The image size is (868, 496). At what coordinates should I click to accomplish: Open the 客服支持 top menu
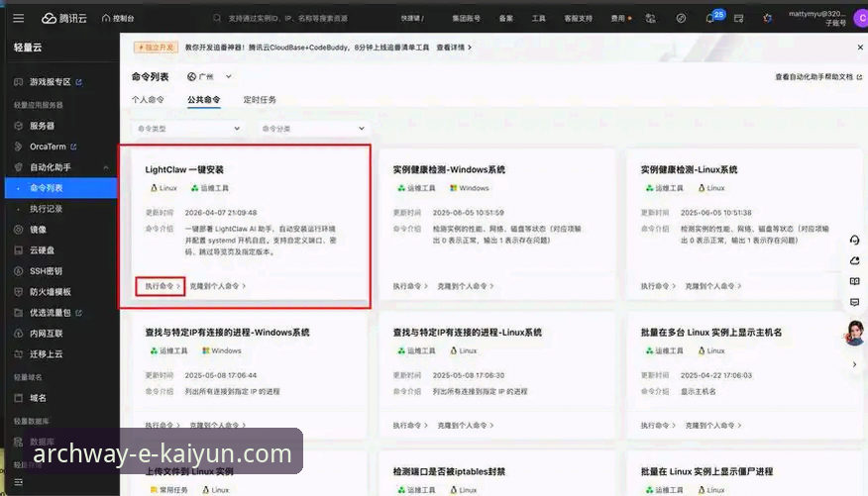578,18
